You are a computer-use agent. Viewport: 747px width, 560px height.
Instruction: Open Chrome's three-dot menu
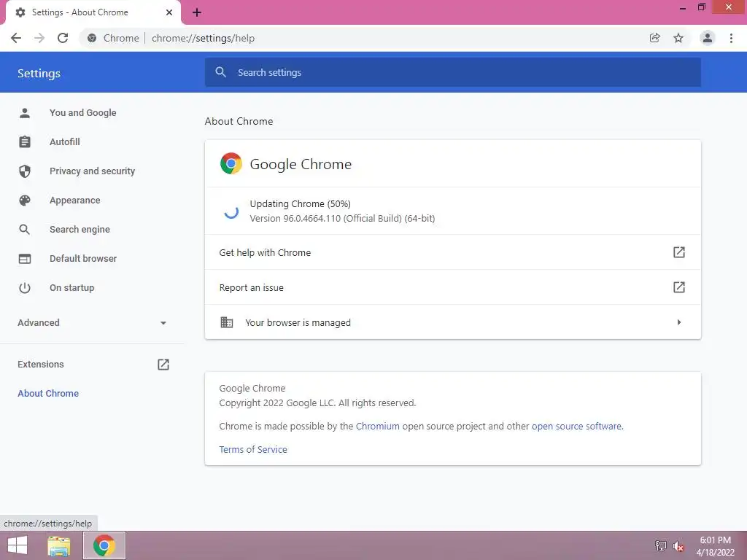point(731,38)
